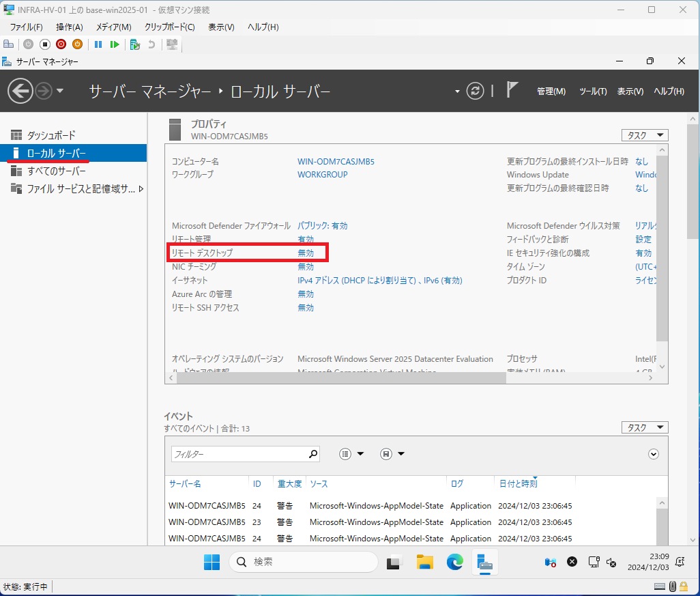
Task: Click フィードバックと診断 設定 link
Action: 643,239
